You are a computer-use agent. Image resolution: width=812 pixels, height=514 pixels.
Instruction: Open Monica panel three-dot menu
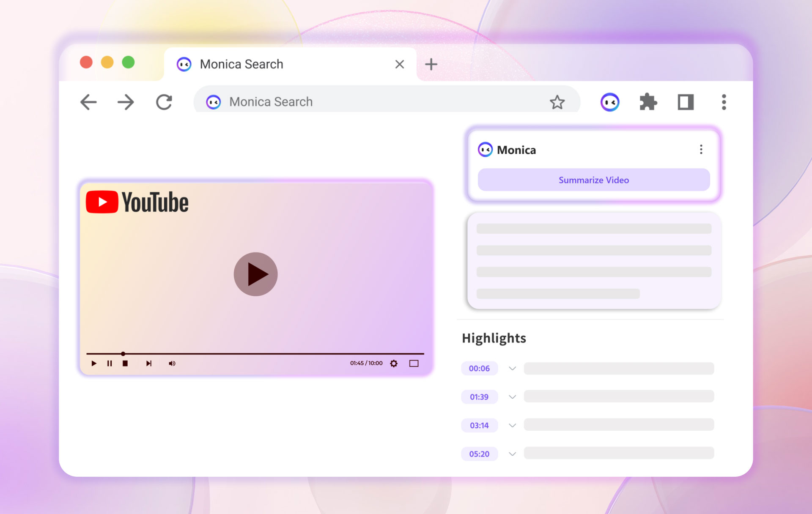coord(701,149)
